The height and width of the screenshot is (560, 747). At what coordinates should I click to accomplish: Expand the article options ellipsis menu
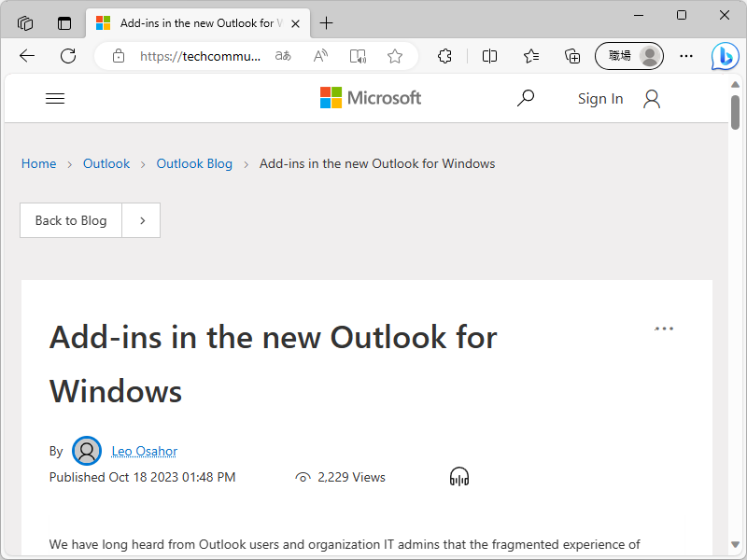pos(664,329)
